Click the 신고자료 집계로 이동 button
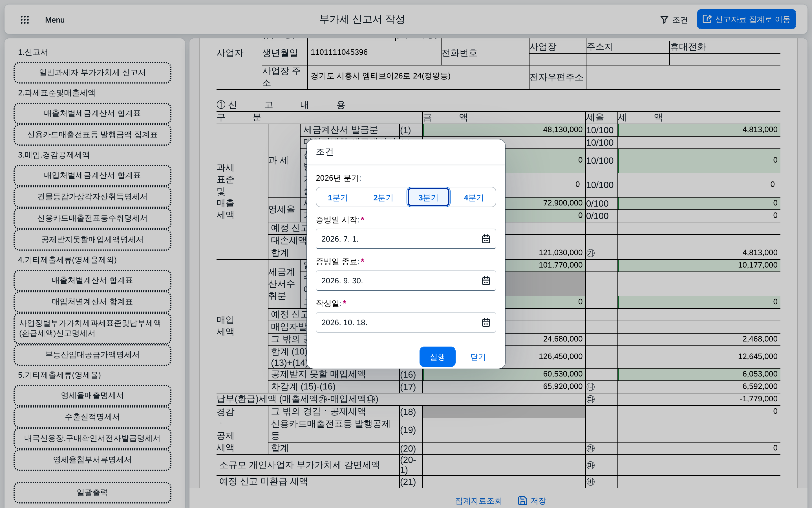This screenshot has width=812, height=508. pos(746,19)
